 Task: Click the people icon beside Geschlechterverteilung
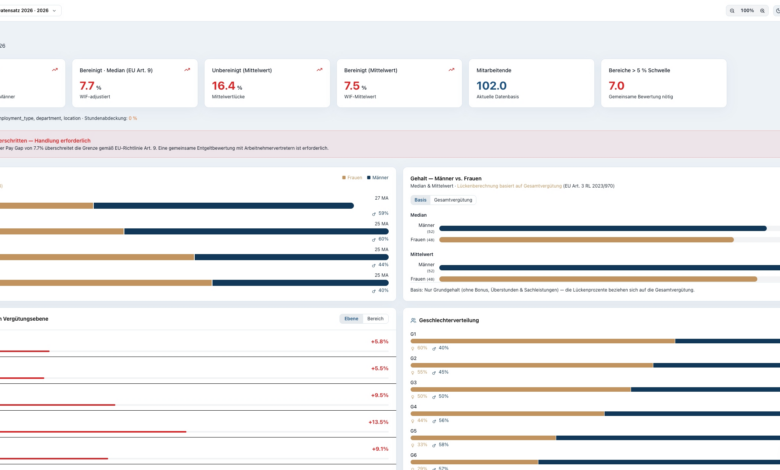point(413,320)
